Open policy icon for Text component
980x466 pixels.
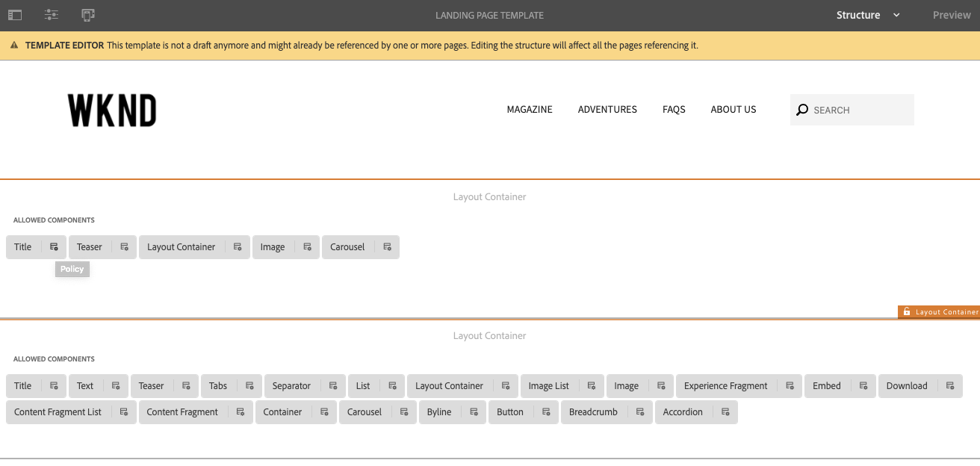(x=116, y=386)
